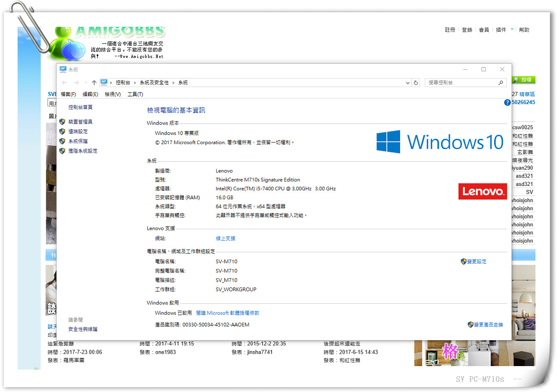The width and height of the screenshot is (557, 392).
Task: Click the up-level arrow in the address bar
Action: pyautogui.click(x=94, y=83)
